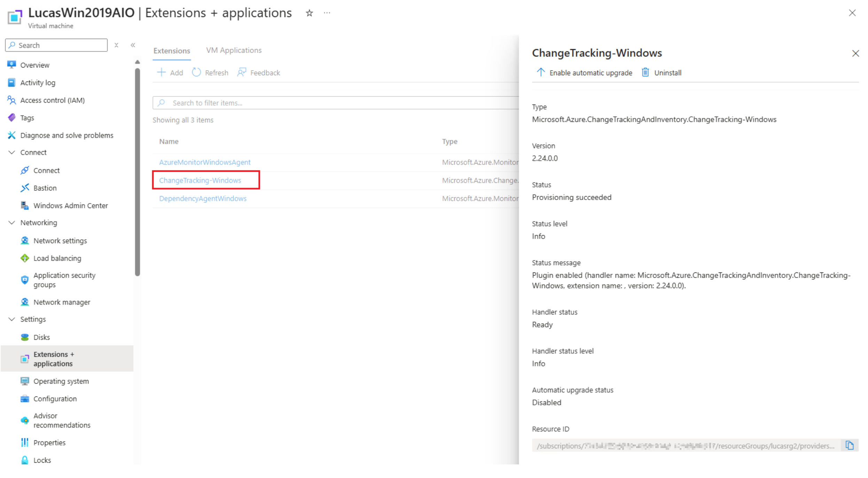Open Application security groups
This screenshot has width=868, height=478.
(x=64, y=280)
